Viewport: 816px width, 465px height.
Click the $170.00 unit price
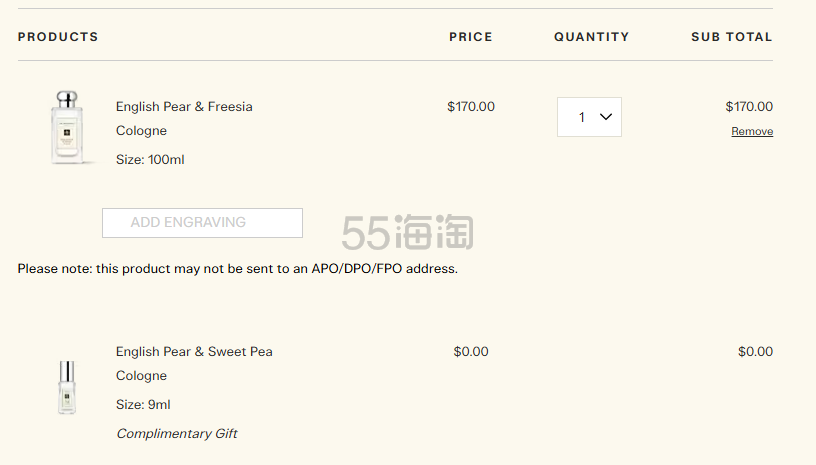pyautogui.click(x=470, y=107)
